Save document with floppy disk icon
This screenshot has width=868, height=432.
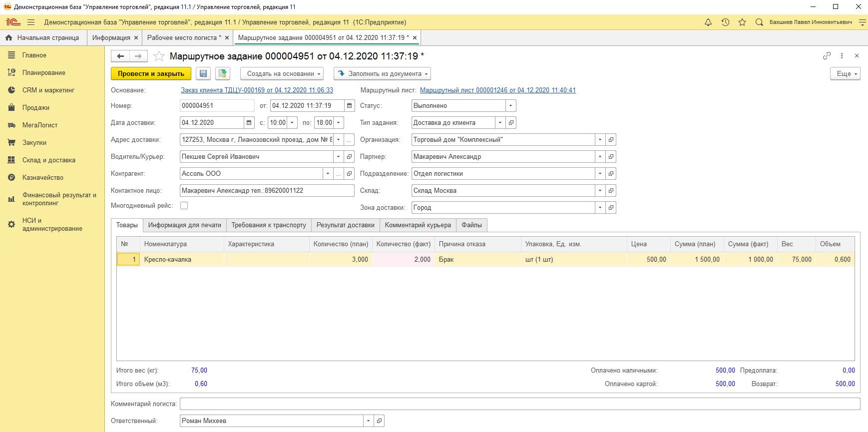click(x=203, y=73)
